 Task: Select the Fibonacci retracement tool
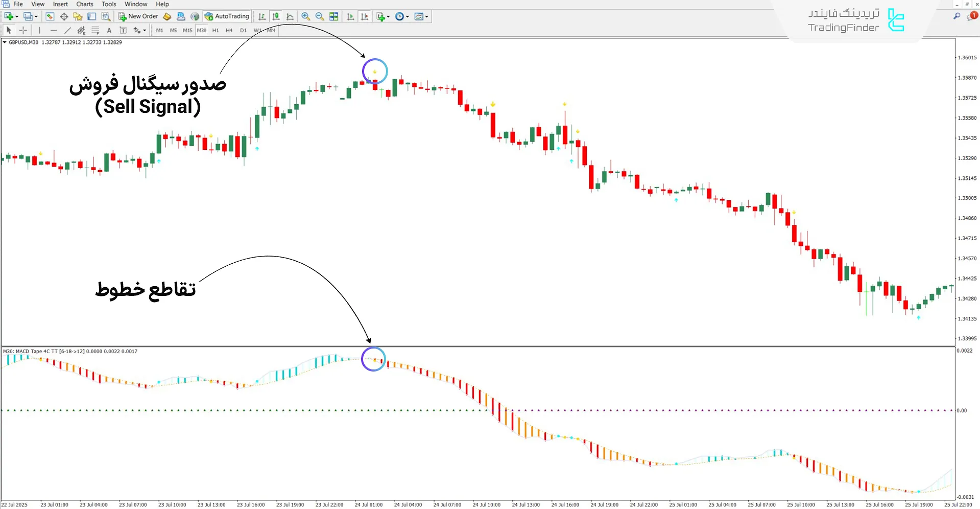(95, 30)
